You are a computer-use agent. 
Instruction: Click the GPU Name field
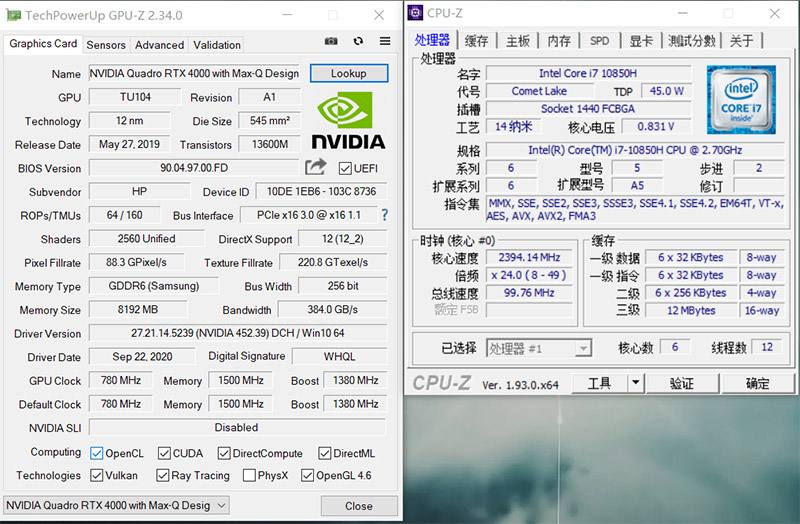(194, 73)
